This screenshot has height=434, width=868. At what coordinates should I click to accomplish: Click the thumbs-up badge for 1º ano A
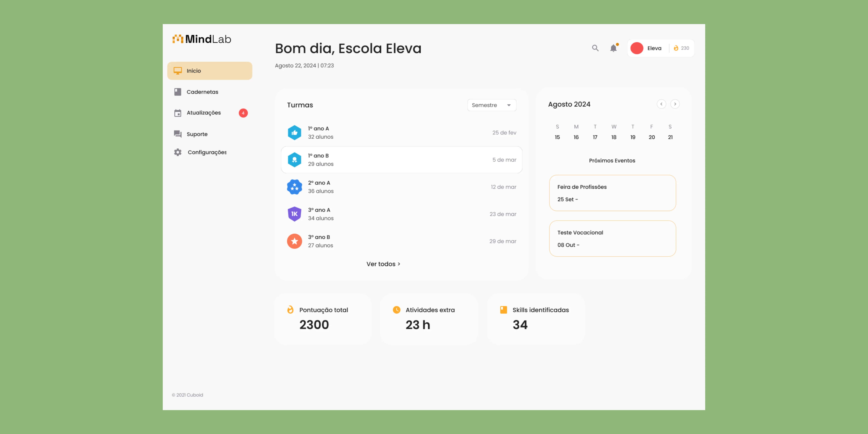click(x=294, y=133)
